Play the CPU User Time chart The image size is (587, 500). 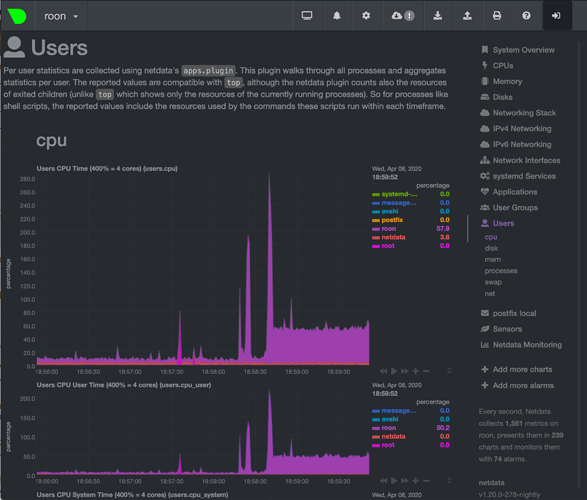pyautogui.click(x=394, y=481)
